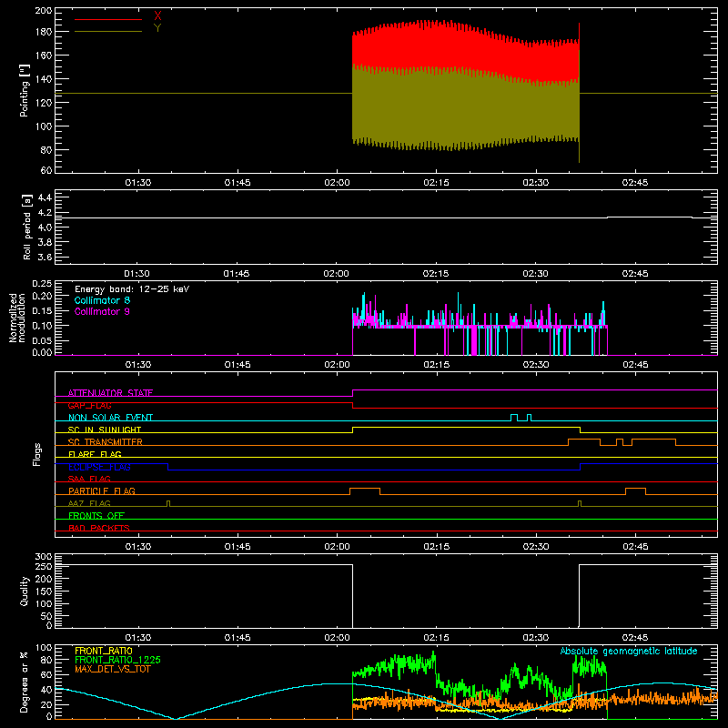Click 02:45 time tick under modulation plot
The height and width of the screenshot is (728, 728).
tap(635, 365)
